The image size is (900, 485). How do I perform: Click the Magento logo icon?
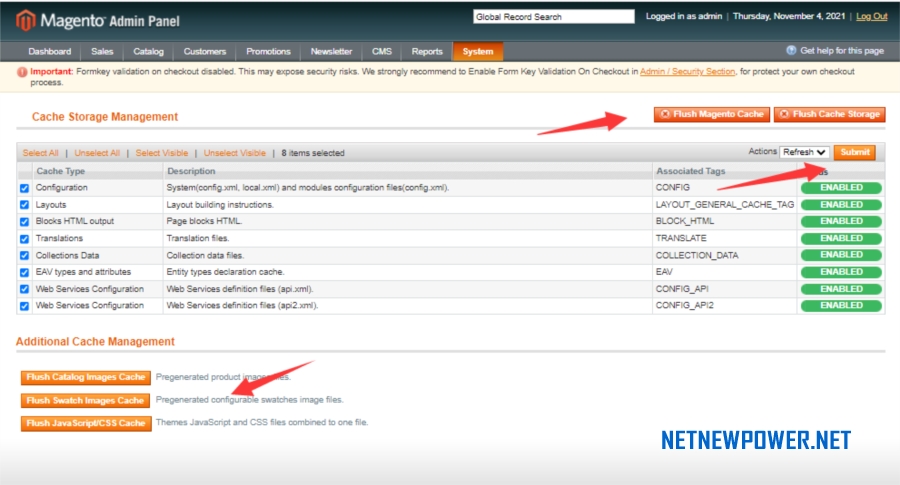point(25,21)
